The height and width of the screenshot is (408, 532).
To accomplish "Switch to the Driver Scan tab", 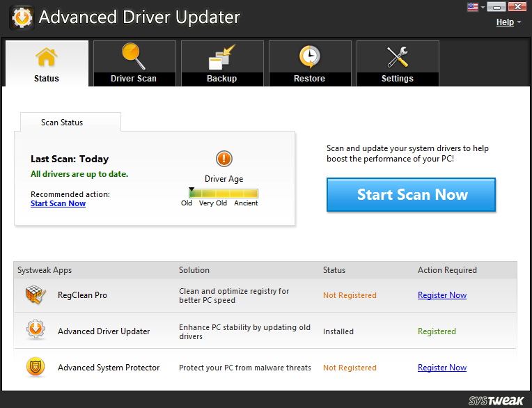I will coord(134,63).
